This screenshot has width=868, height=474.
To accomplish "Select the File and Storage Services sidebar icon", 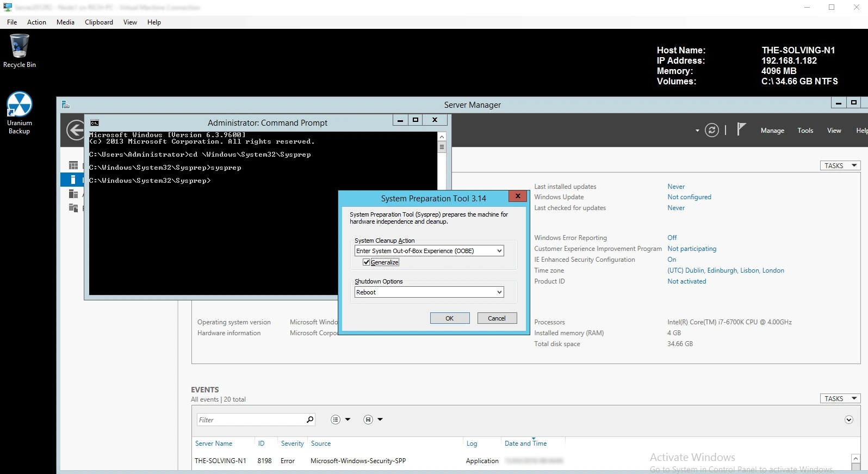I will tap(73, 207).
